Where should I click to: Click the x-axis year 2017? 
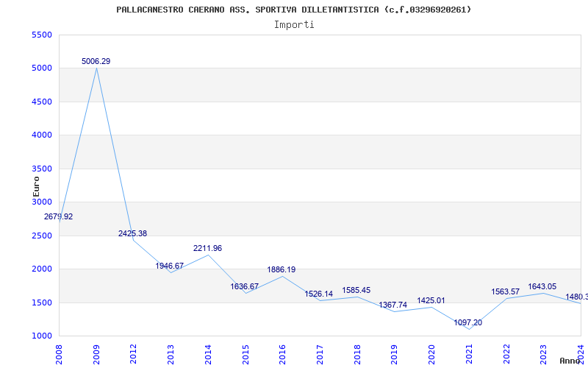click(320, 355)
